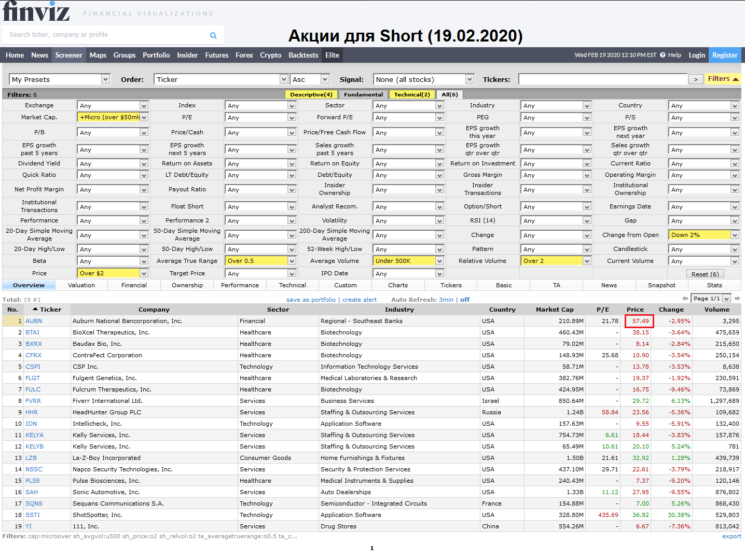
Task: Collapse the Filters panel toggle
Action: [x=723, y=79]
